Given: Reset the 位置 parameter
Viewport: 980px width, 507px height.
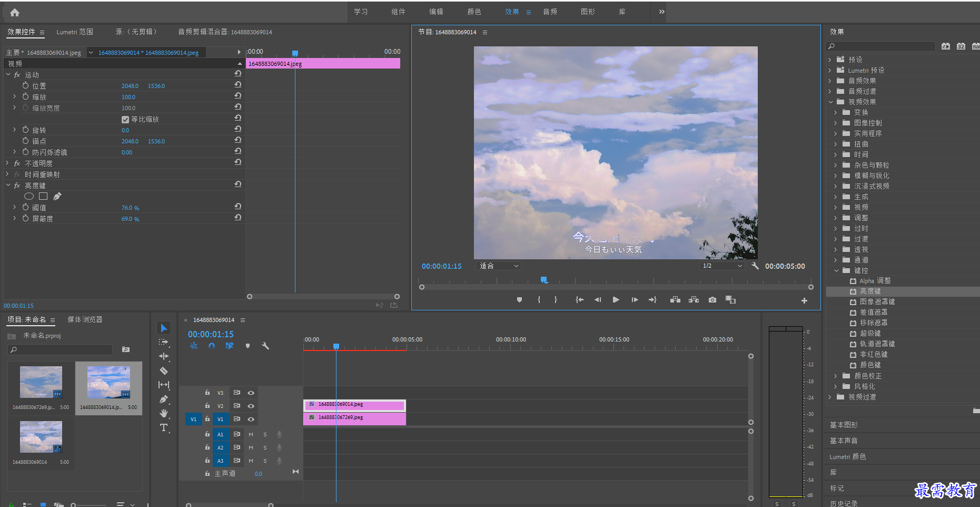Looking at the screenshot, I should [238, 85].
